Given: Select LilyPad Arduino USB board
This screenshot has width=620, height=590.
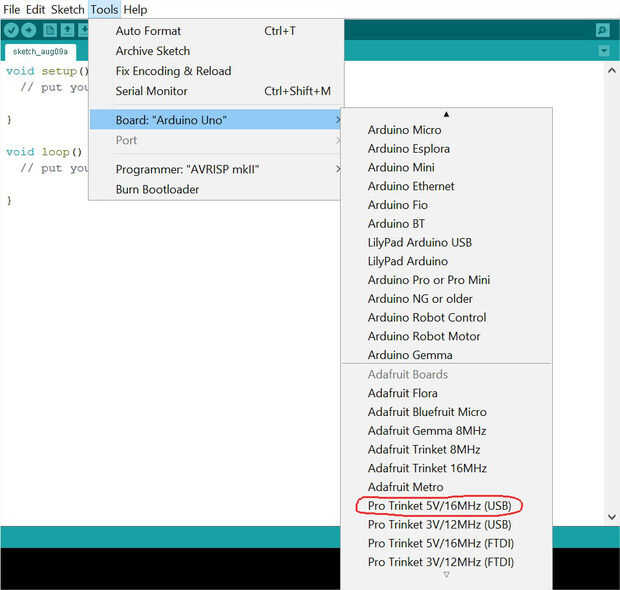Looking at the screenshot, I should (446, 242).
